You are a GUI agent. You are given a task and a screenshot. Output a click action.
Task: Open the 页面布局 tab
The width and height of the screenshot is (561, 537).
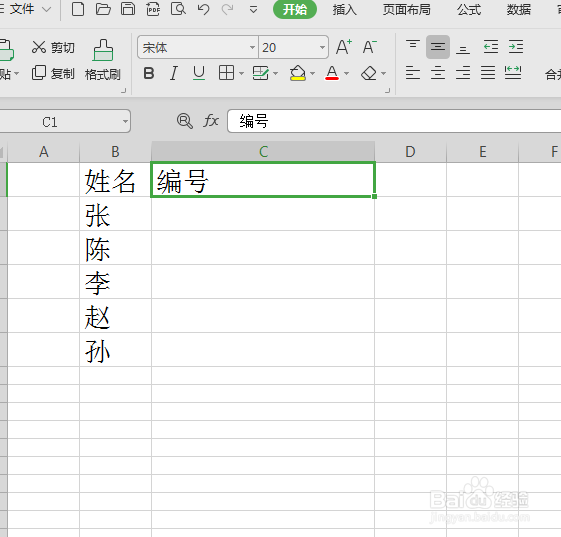(x=406, y=10)
